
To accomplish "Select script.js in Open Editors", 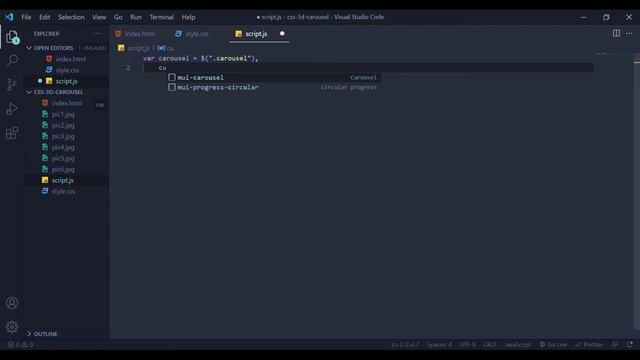I will (67, 81).
